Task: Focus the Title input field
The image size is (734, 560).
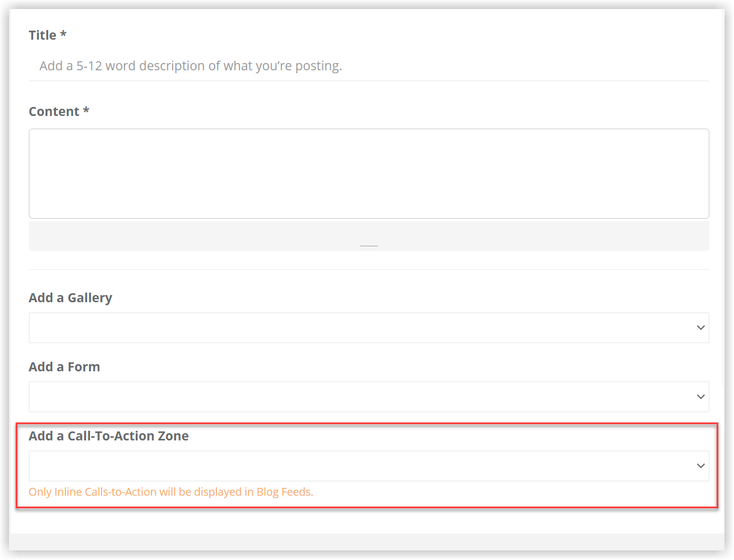Action: point(369,66)
